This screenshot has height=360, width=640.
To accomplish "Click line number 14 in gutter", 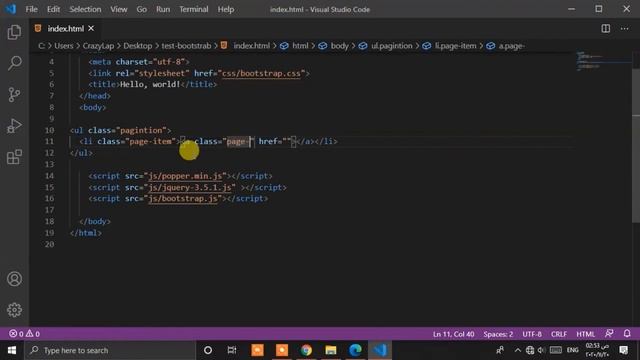I will point(49,176).
